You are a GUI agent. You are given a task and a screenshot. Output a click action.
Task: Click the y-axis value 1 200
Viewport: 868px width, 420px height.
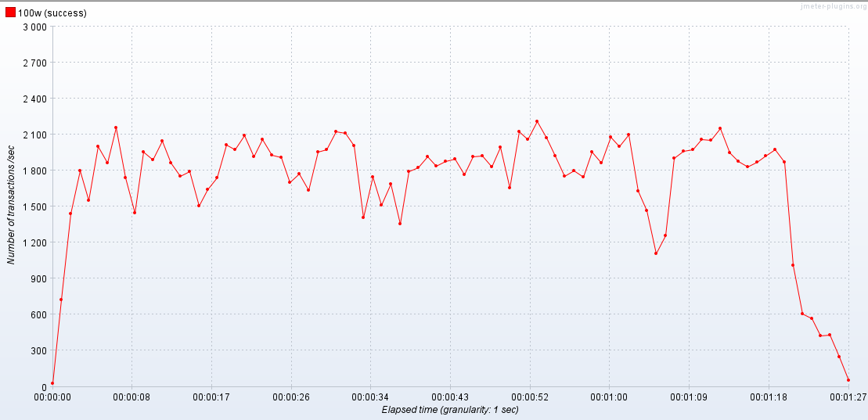click(35, 242)
